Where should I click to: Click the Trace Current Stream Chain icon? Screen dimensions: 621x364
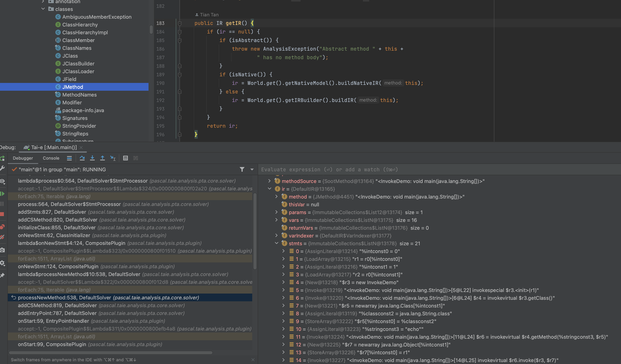tap(136, 158)
